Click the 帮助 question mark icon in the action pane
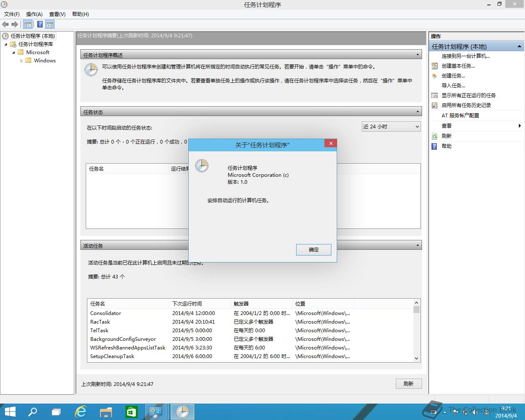Viewport: 525px width, 420px height. tap(435, 146)
